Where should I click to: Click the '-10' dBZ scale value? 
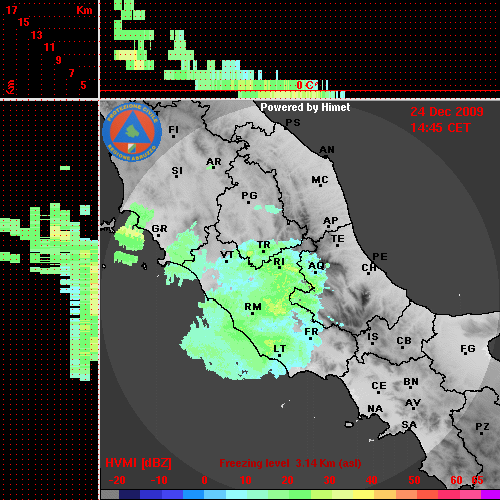(159, 480)
